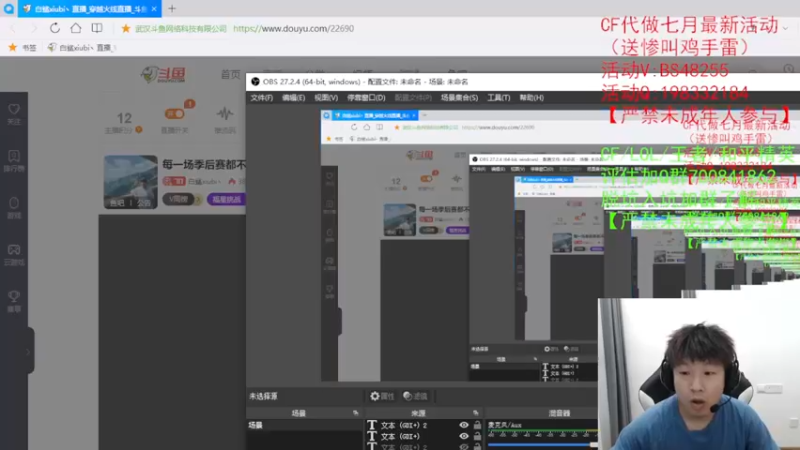Click the 属性 gear button in OBS
This screenshot has width=800, height=450.
click(x=382, y=396)
